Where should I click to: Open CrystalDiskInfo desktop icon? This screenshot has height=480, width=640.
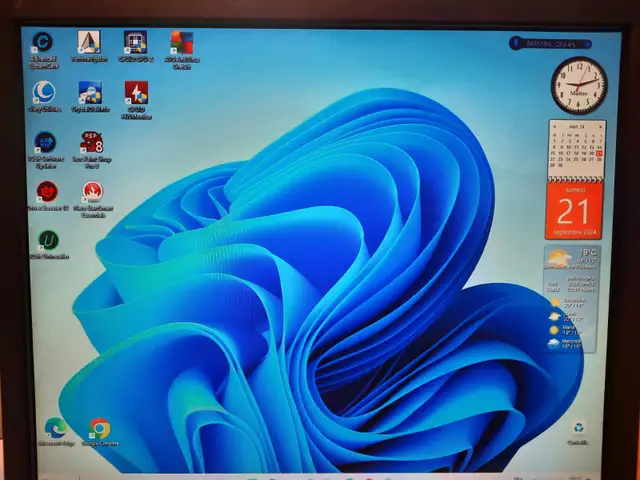point(90,97)
